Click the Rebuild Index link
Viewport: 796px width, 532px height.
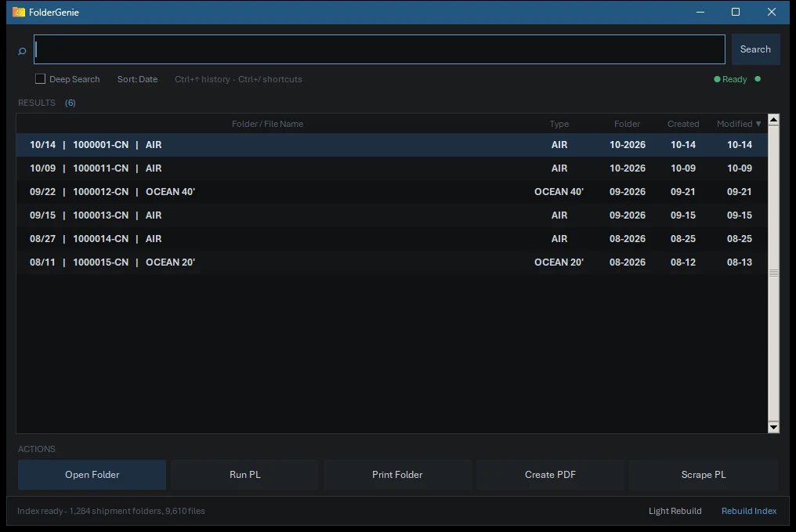click(x=749, y=511)
